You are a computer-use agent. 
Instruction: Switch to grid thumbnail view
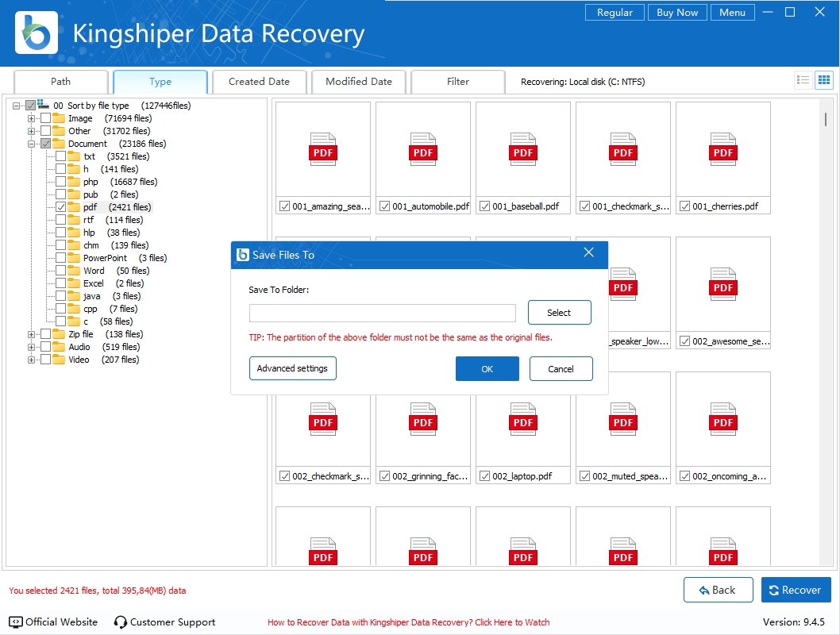coord(824,80)
